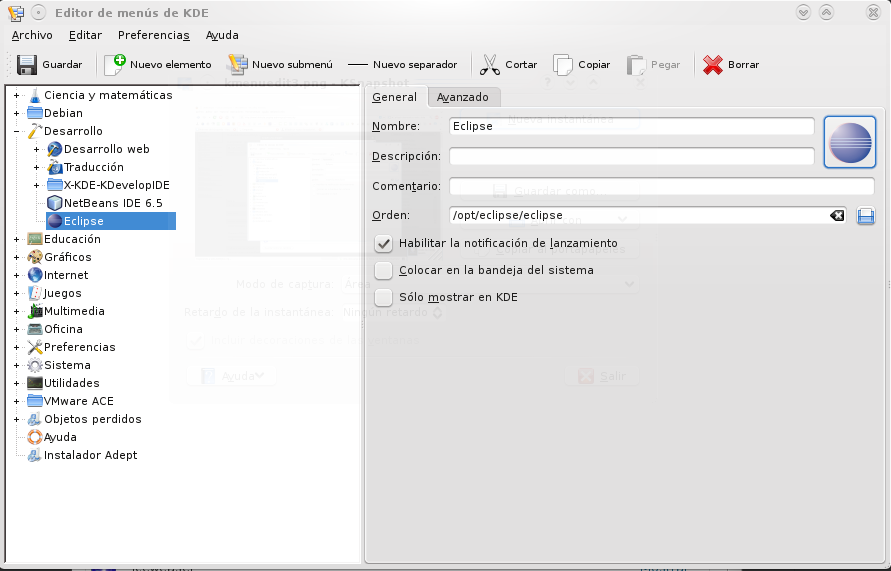This screenshot has width=891, height=571.
Task: Click the Ciencia y matemáticas flask icon
Action: 35,95
